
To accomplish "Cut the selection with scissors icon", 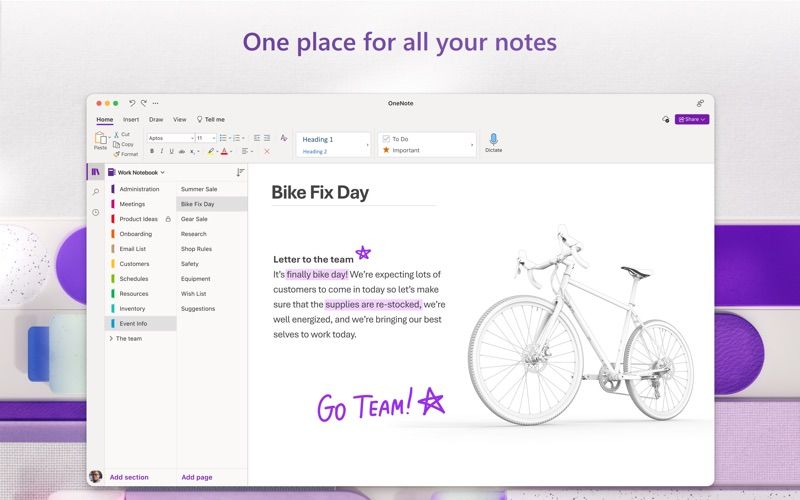I will [x=116, y=134].
